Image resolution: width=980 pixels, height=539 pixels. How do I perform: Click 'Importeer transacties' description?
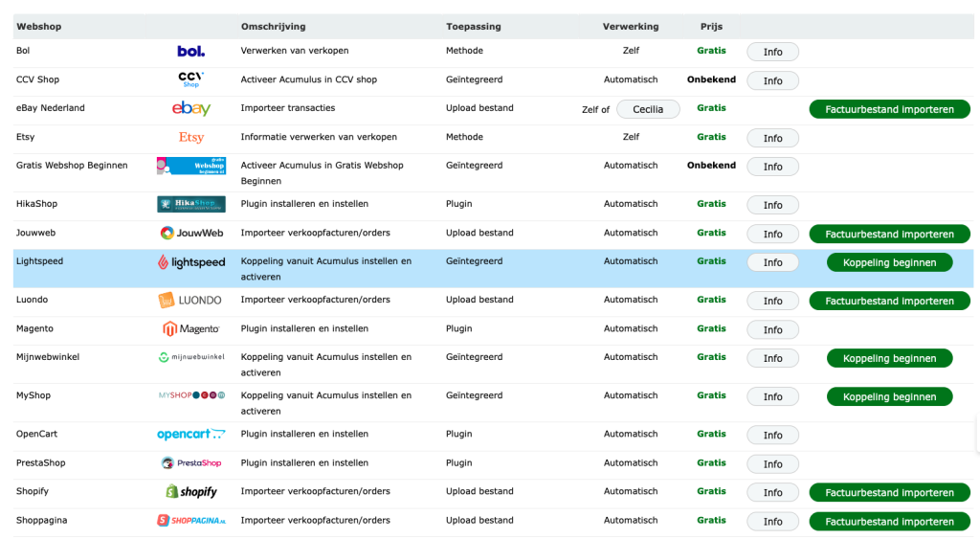[x=287, y=107]
